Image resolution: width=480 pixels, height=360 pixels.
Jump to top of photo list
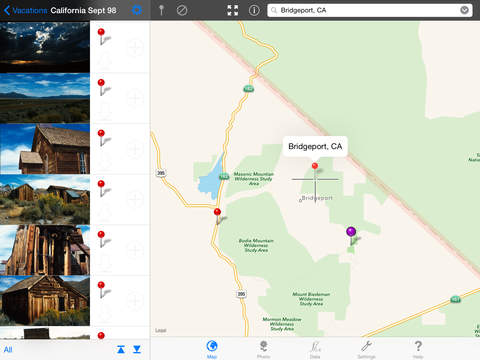point(121,349)
